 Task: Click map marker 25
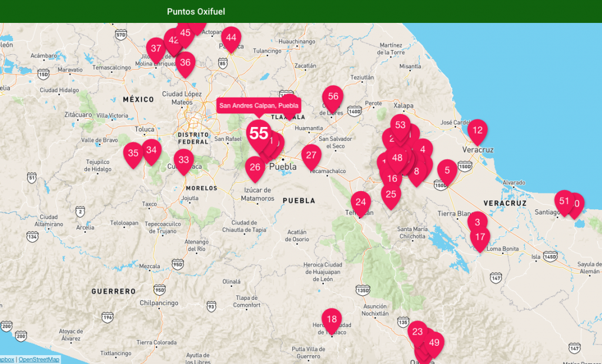point(391,196)
